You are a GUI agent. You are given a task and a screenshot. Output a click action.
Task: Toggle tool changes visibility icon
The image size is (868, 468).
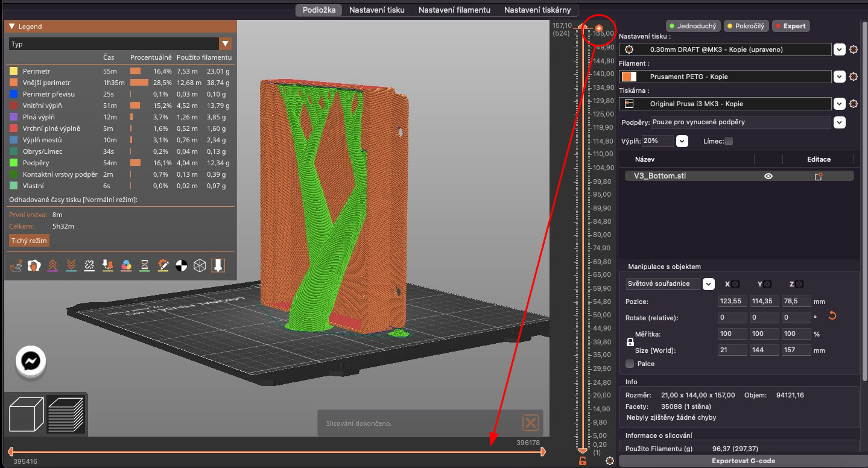point(108,265)
